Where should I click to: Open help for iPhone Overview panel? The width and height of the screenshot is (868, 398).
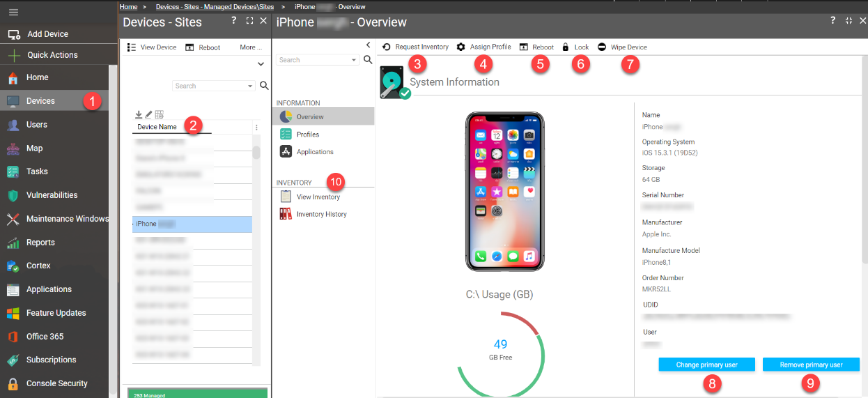tap(832, 21)
